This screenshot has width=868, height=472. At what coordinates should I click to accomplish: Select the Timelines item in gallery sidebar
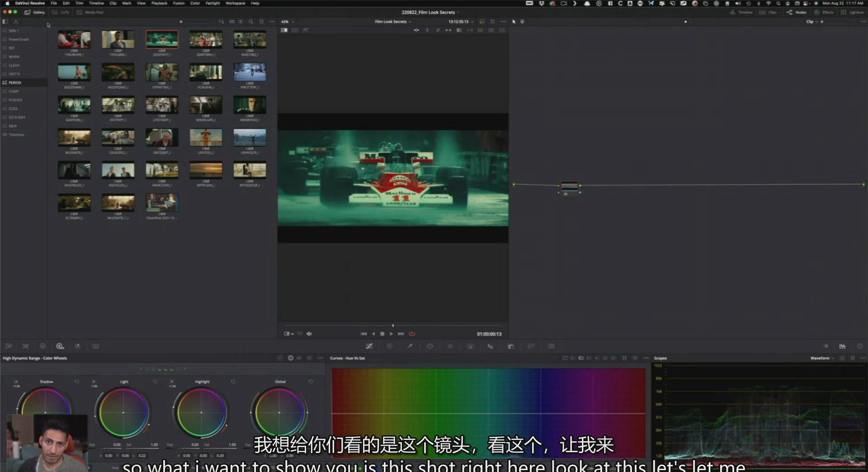[24, 135]
